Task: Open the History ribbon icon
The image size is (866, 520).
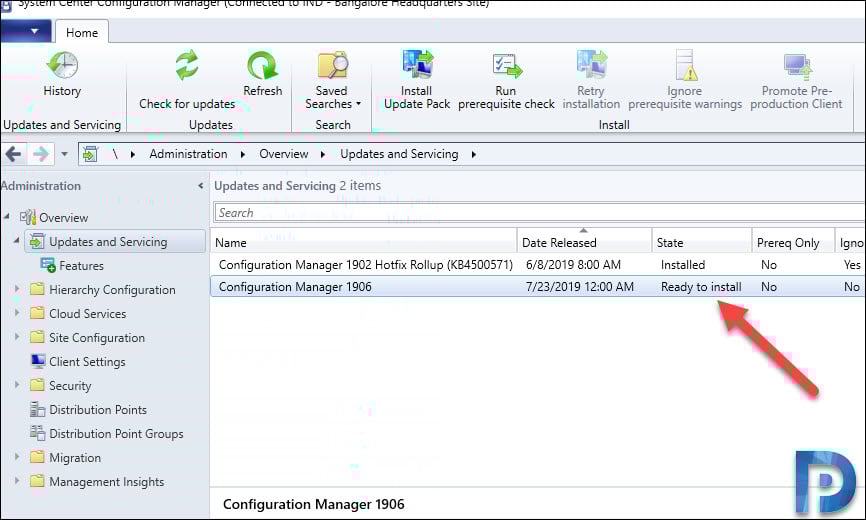Action: 62,65
